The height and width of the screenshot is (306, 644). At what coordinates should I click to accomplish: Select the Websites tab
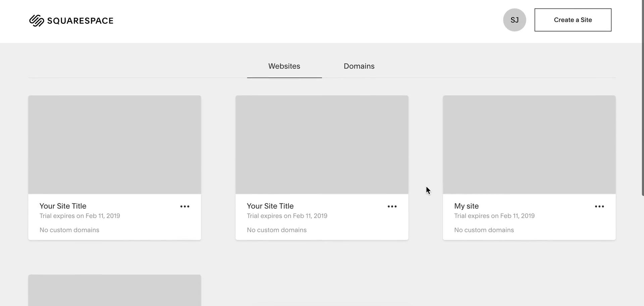point(284,66)
